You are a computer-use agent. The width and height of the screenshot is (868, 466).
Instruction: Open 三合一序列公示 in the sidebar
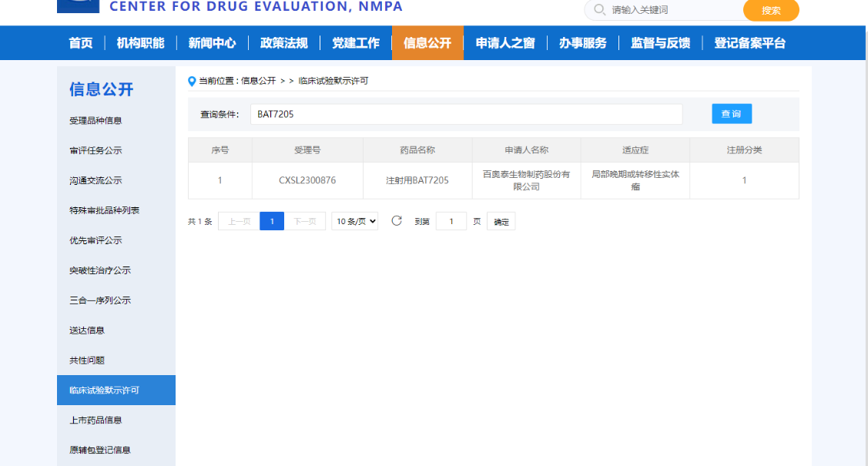(x=99, y=300)
